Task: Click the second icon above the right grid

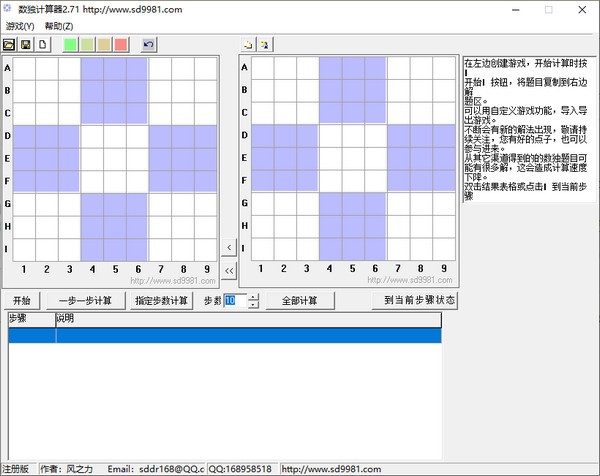Action: coord(264,45)
